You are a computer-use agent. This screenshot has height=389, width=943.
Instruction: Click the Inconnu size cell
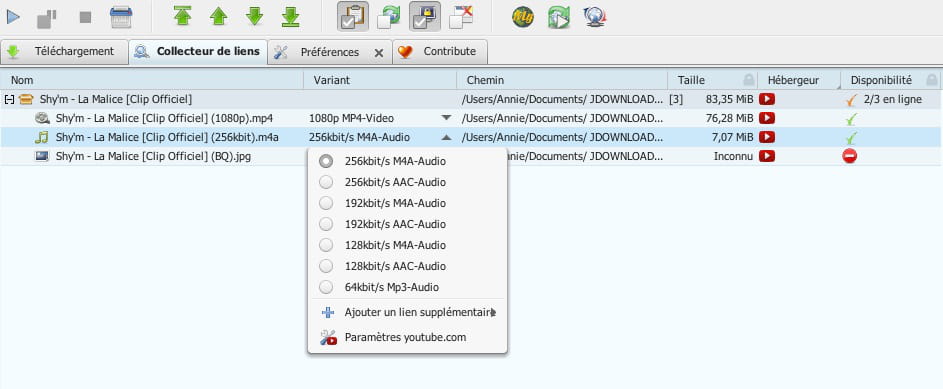point(733,156)
